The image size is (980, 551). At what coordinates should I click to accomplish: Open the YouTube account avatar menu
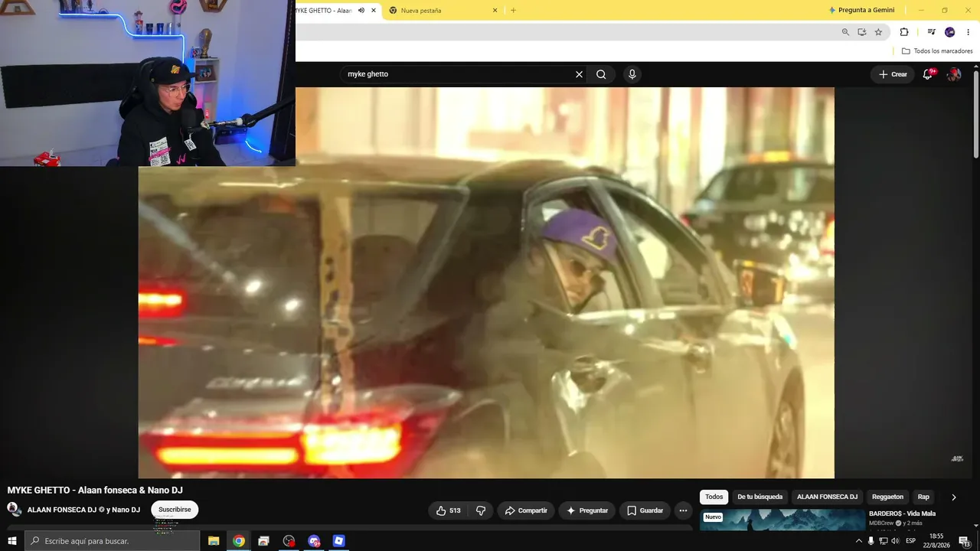[x=954, y=74]
